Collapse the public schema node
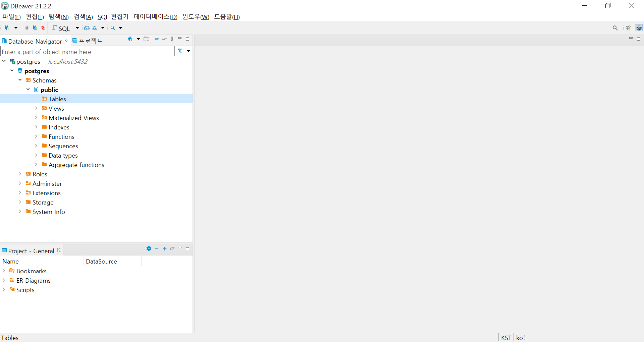644x342 pixels. (x=28, y=90)
